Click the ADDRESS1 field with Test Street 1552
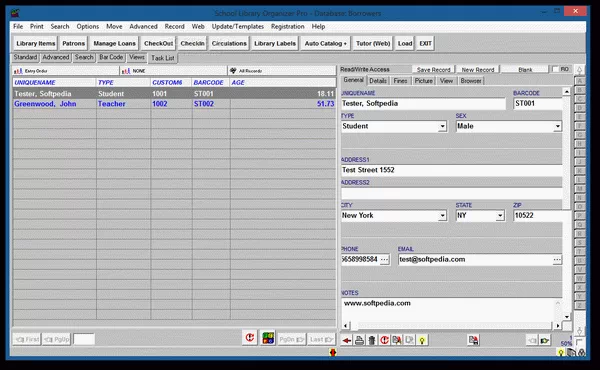 [452, 170]
